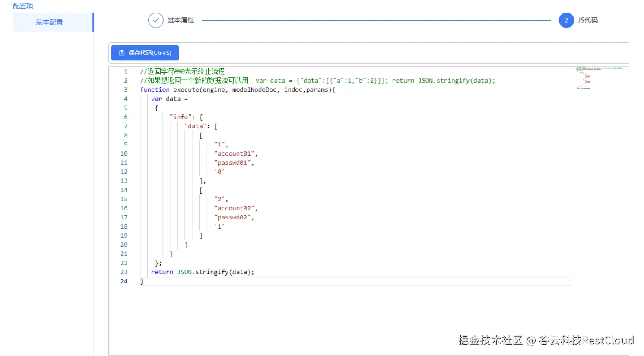644x356 pixels.
Task: Click the "passwd02" string in code
Action: pos(232,217)
